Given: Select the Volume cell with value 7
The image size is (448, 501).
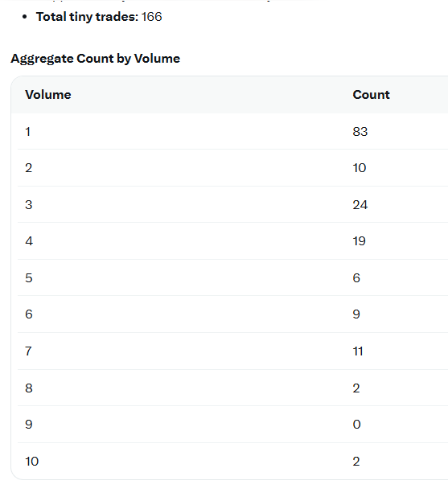Looking at the screenshot, I should coord(28,351).
